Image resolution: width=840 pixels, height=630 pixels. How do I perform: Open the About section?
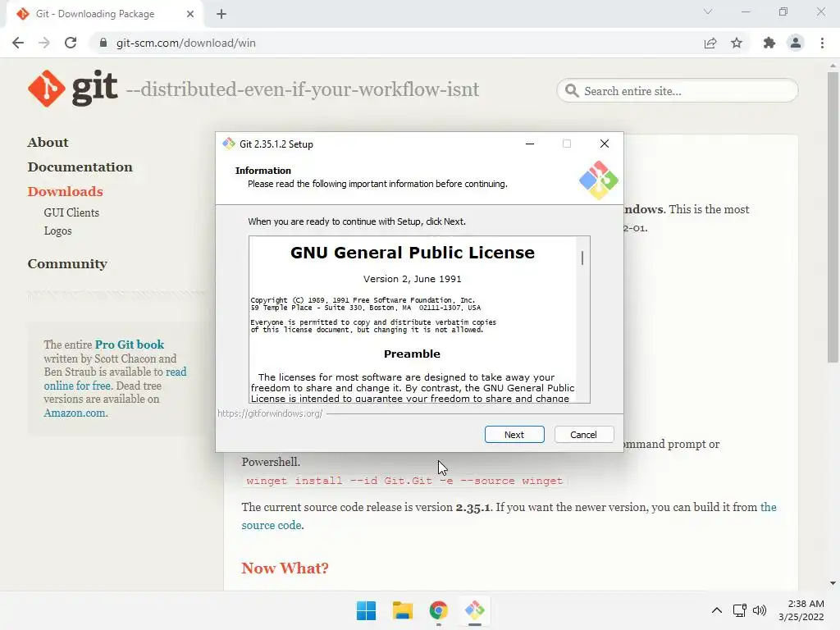pos(48,143)
